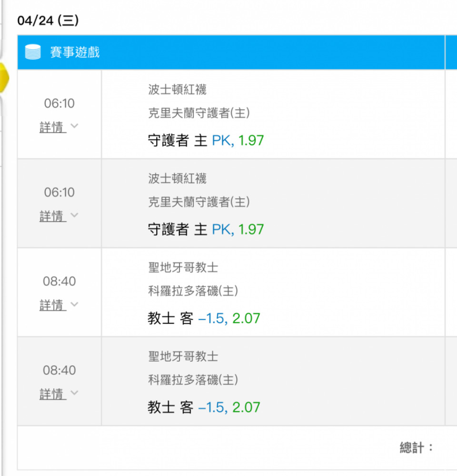Screen dimensions: 457x476
Task: Select 教士 客 -1.5, 2.07 bet in last row
Action: click(x=204, y=408)
